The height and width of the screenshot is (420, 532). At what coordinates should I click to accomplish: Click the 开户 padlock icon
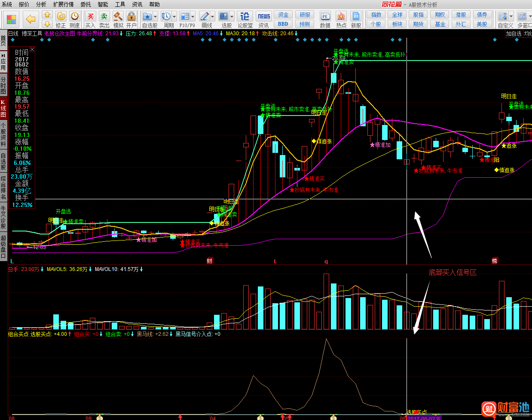click(131, 16)
